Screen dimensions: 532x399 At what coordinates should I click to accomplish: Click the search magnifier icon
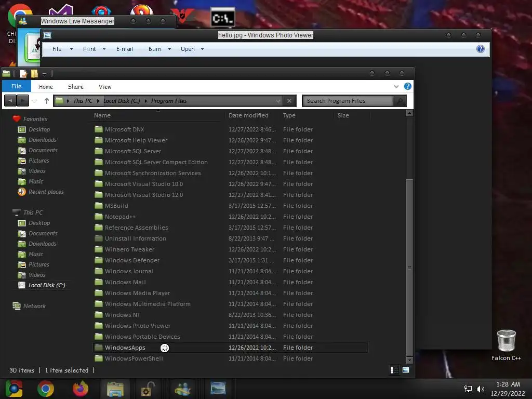tap(400, 101)
